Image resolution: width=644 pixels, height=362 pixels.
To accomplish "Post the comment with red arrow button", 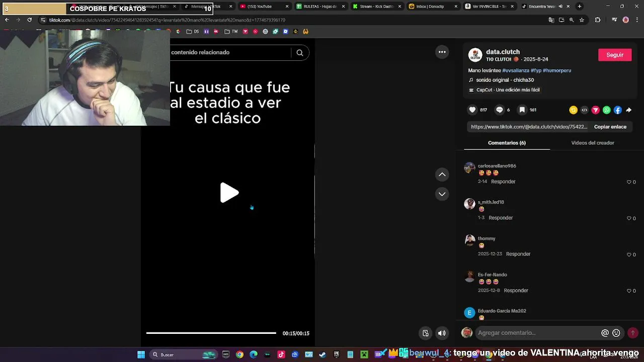I will [633, 333].
